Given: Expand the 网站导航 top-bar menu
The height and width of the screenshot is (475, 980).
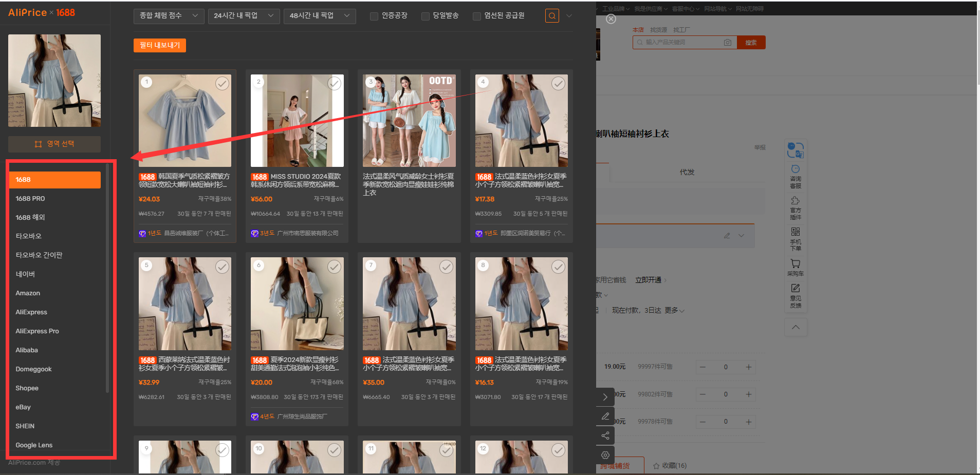Looking at the screenshot, I should pos(718,9).
